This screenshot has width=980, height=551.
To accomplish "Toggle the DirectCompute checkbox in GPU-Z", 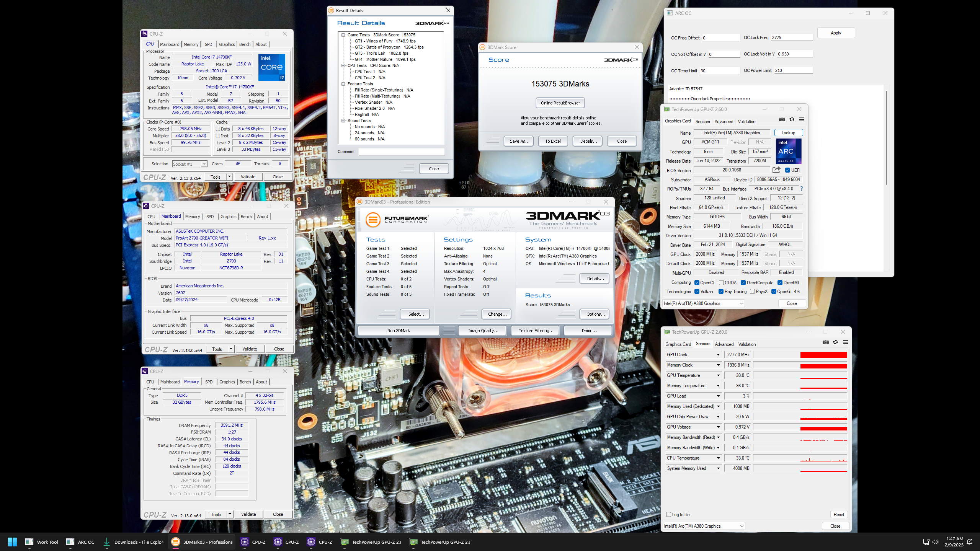I will click(743, 283).
